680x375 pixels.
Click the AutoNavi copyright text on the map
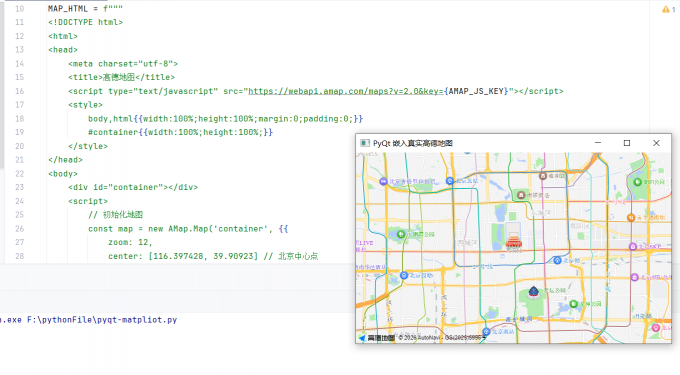click(x=441, y=338)
